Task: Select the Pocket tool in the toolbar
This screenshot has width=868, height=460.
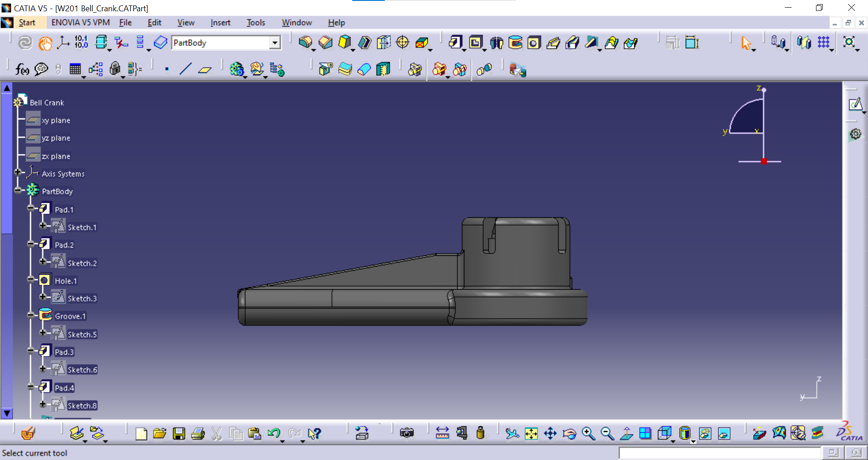Action: tap(475, 42)
